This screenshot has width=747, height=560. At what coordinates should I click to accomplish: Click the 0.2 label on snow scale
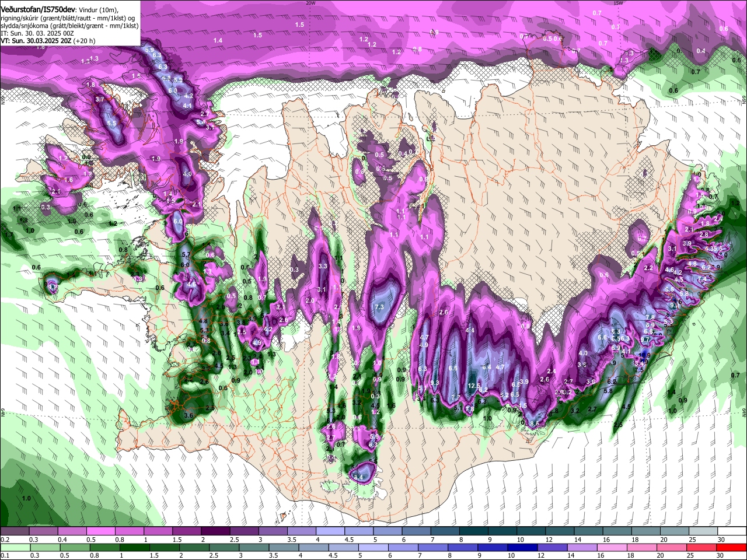point(5,540)
